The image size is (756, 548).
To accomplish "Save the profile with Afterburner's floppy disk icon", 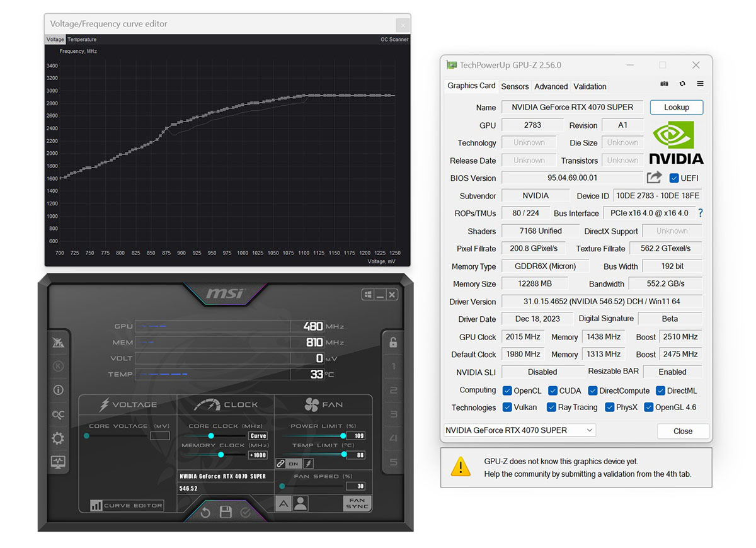I will pyautogui.click(x=226, y=513).
